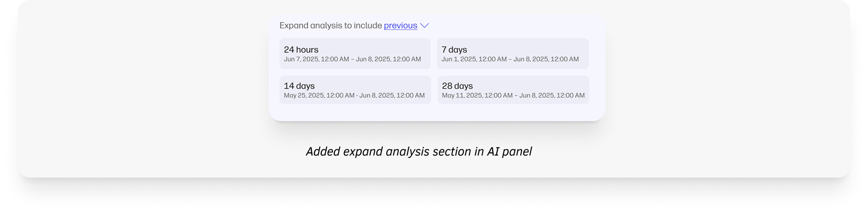Open the underlined previous link
868x213 pixels.
coord(400,26)
